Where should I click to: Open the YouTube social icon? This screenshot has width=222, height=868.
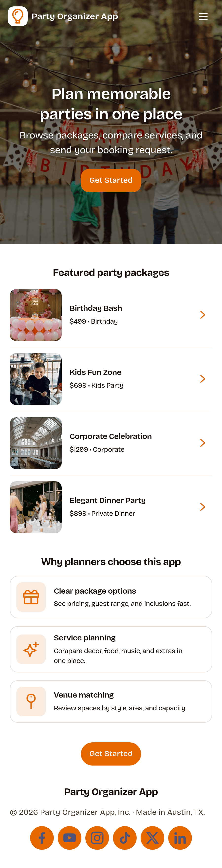[70, 838]
